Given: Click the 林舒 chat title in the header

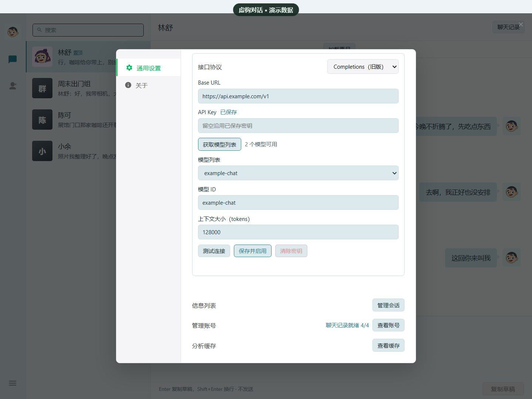Looking at the screenshot, I should (x=166, y=28).
